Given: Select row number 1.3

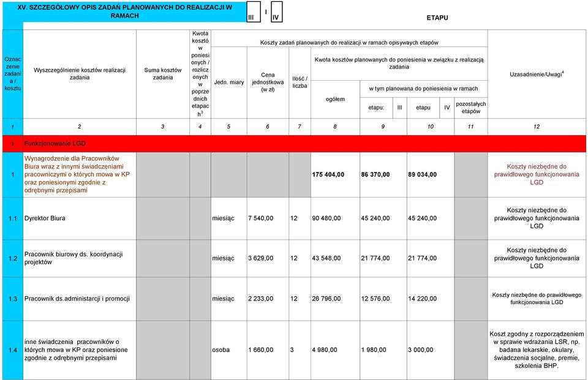Looking at the screenshot, I should point(13,299).
